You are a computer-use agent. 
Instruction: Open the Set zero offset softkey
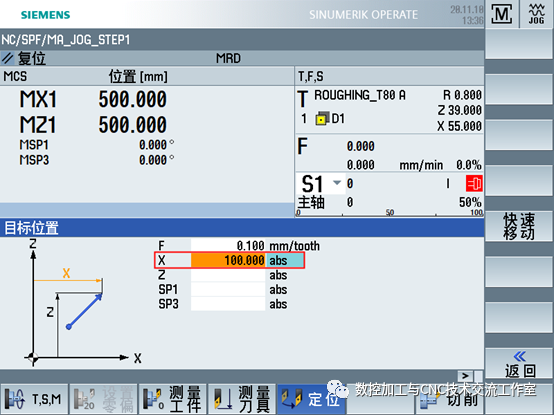(x=104, y=399)
